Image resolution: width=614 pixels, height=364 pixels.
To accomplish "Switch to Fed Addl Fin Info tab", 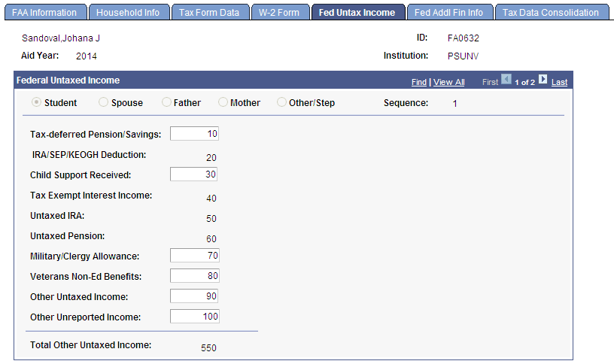I will tap(448, 13).
